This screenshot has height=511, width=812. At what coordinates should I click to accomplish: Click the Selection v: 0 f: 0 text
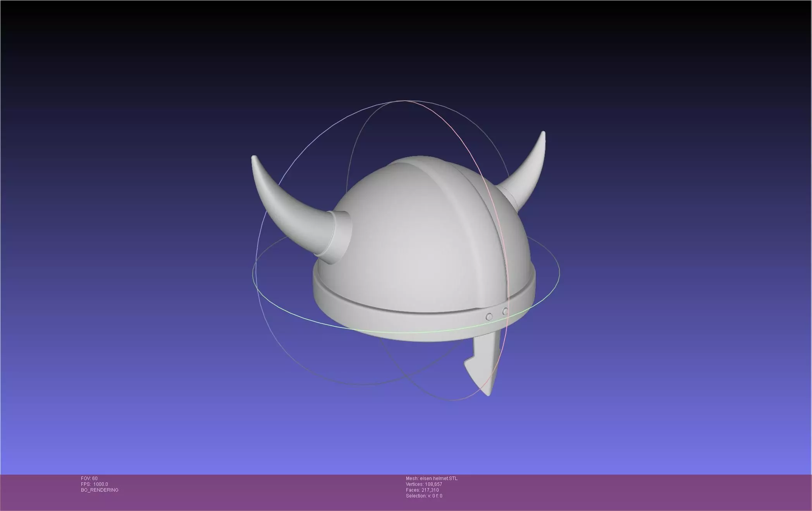tap(424, 496)
